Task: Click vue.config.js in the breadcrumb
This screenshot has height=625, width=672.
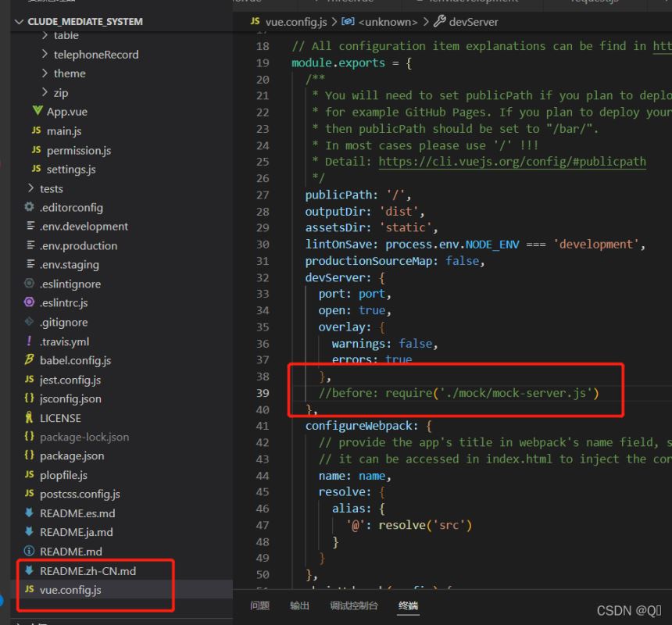Action: 296,22
